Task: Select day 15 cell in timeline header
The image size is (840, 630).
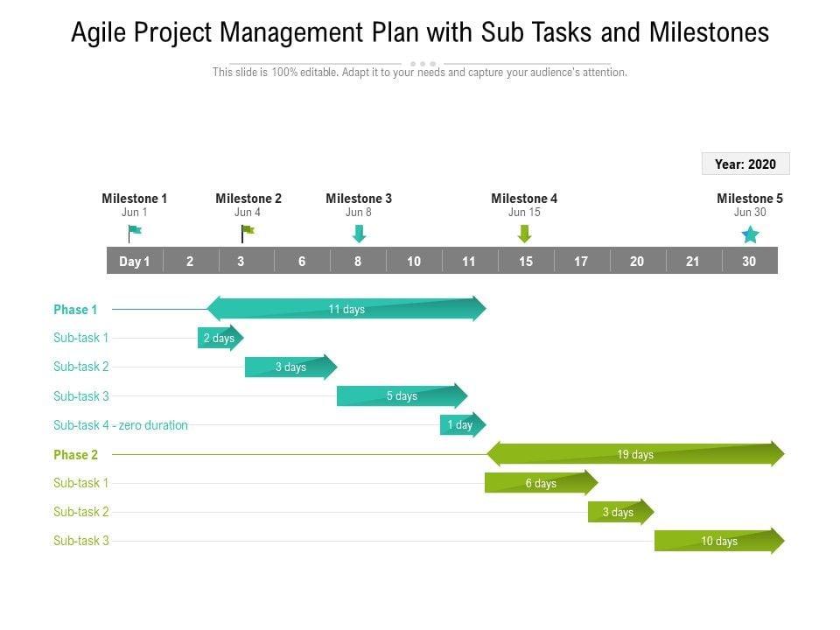Action: click(x=525, y=261)
